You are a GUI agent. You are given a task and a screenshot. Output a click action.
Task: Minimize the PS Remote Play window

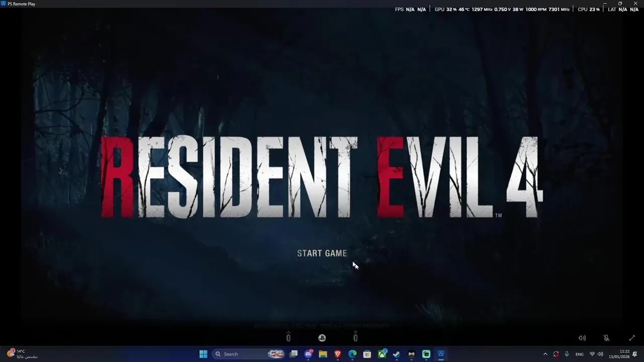[x=605, y=4]
